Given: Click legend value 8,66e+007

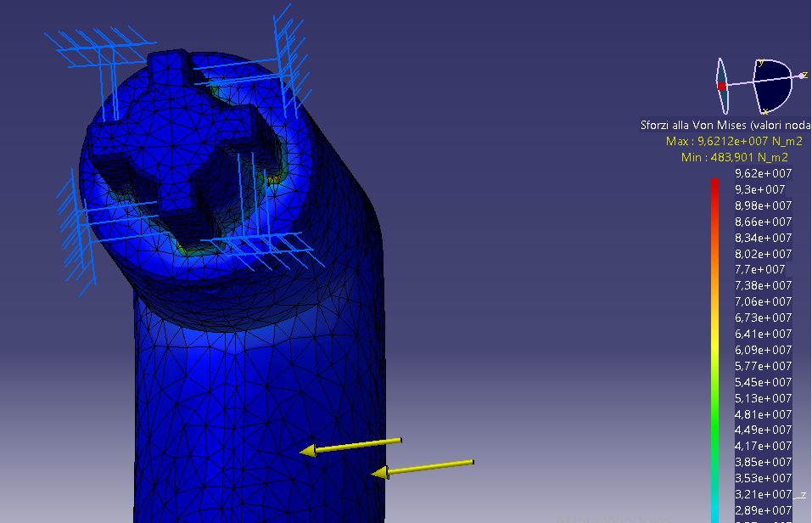Looking at the screenshot, I should (764, 222).
